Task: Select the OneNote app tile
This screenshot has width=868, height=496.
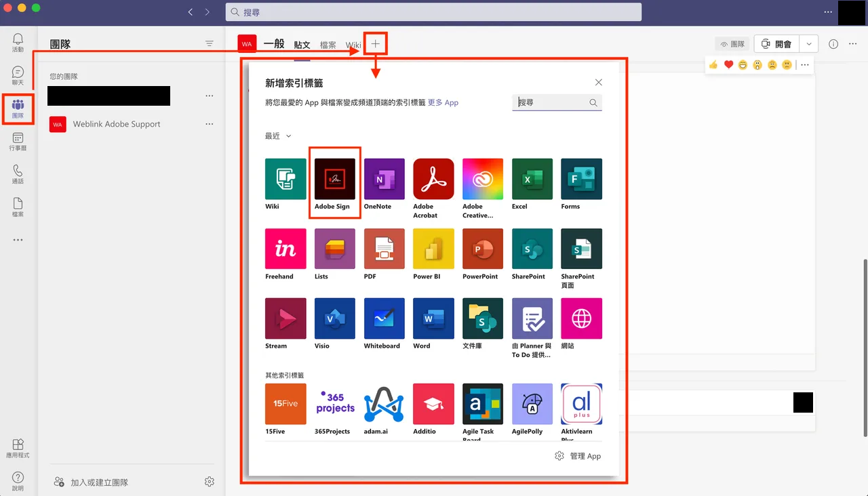Action: click(384, 179)
